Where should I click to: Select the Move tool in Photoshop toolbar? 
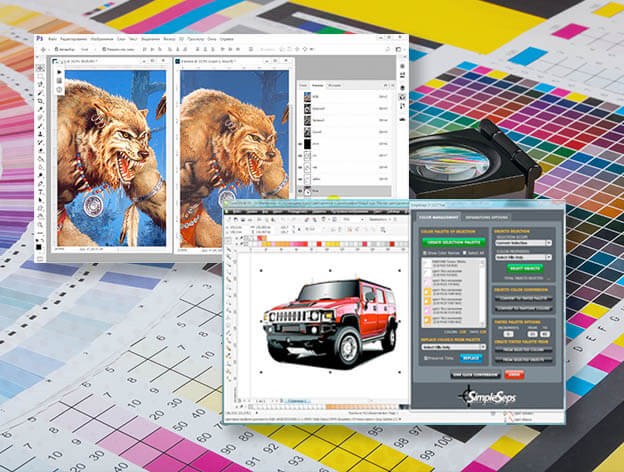click(x=40, y=68)
